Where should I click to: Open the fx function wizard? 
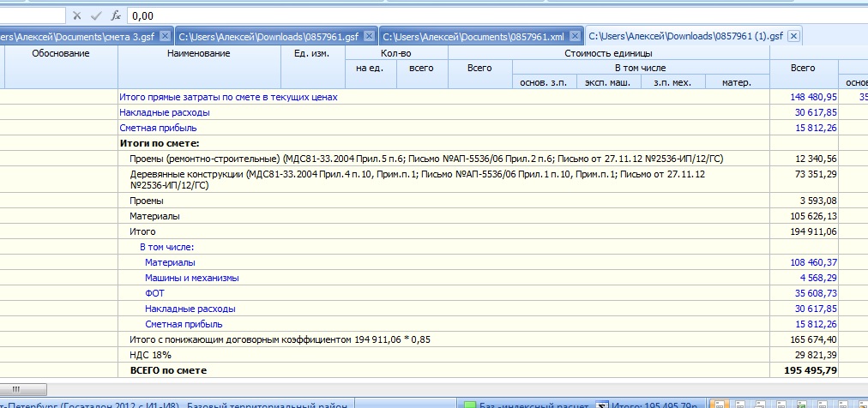tap(116, 16)
